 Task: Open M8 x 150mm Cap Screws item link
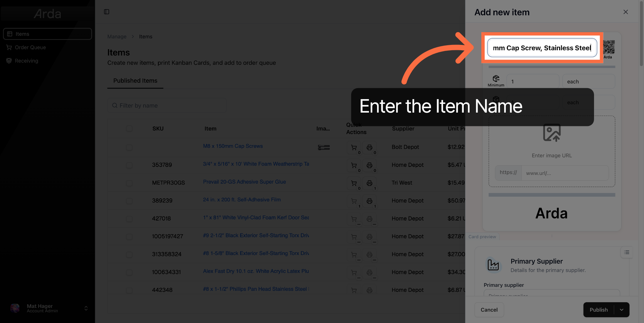(233, 146)
